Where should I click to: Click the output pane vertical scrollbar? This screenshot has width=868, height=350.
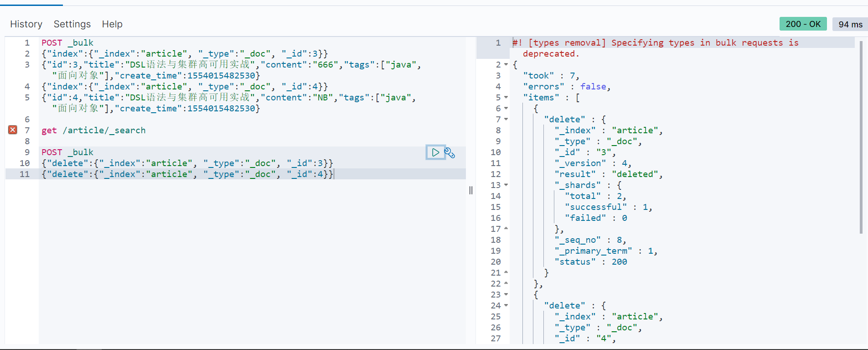(861, 137)
